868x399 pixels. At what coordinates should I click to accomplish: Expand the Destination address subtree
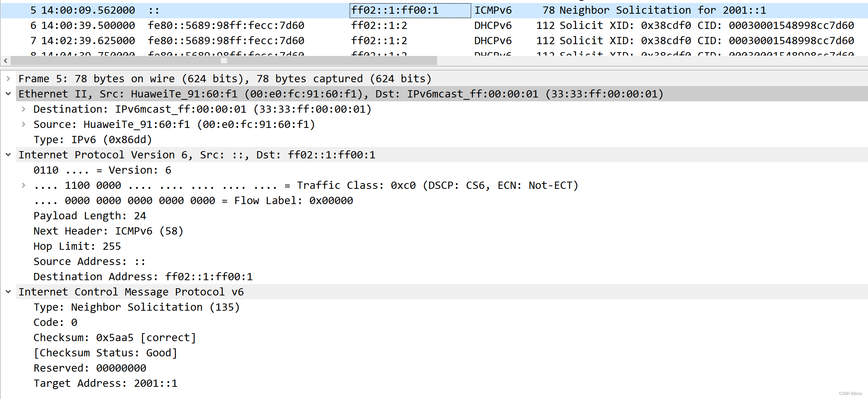click(x=24, y=109)
